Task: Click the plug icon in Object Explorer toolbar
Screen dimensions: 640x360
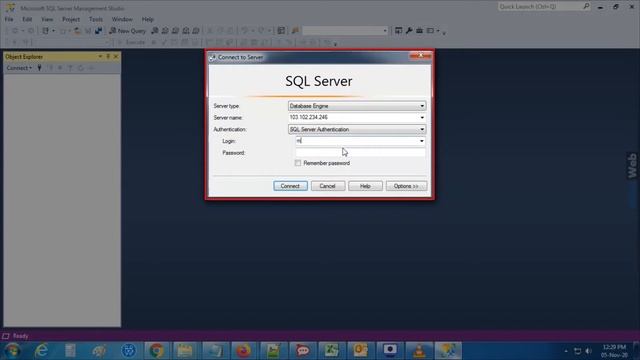Action: 40,68
